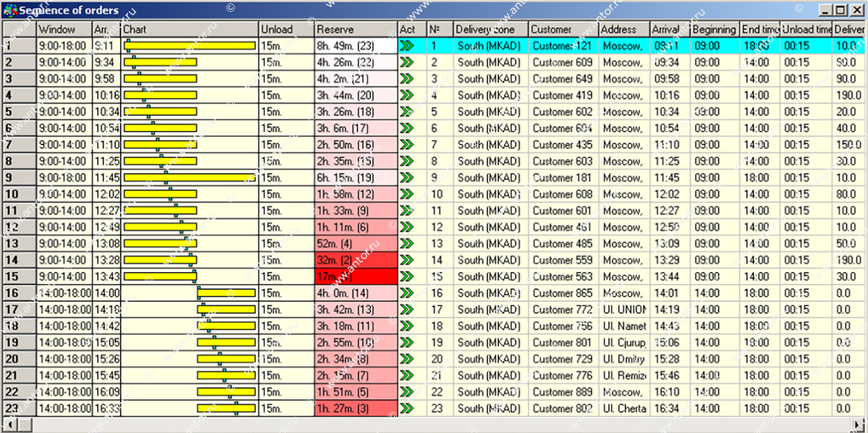Click the green Act arrow for order 3

coord(407,79)
